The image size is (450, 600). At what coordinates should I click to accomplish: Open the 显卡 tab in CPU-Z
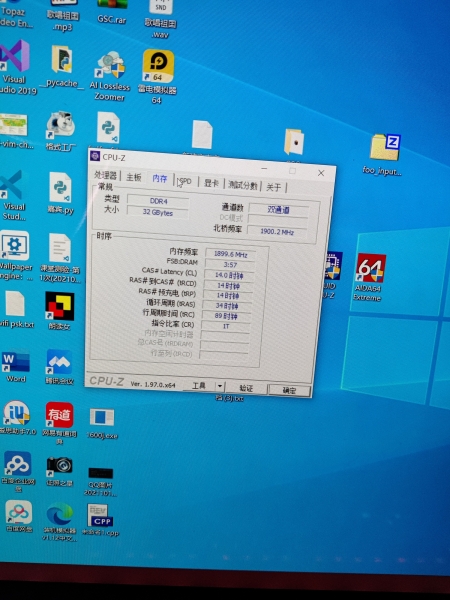point(211,183)
